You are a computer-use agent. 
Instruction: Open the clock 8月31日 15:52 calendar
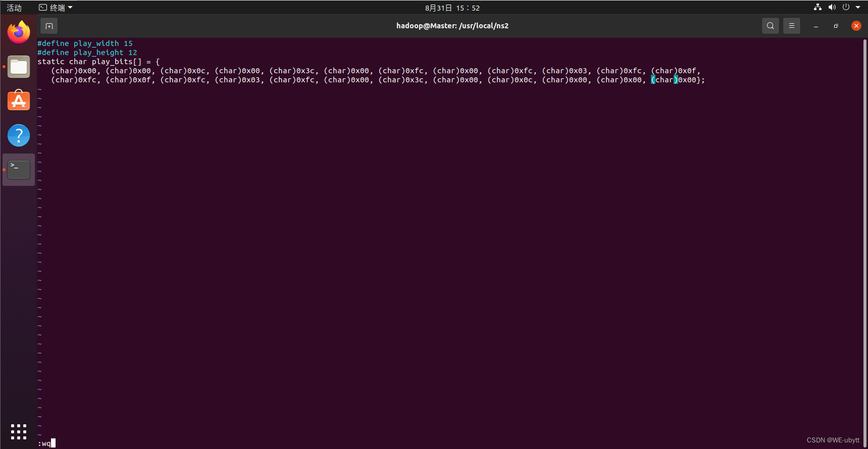click(452, 8)
